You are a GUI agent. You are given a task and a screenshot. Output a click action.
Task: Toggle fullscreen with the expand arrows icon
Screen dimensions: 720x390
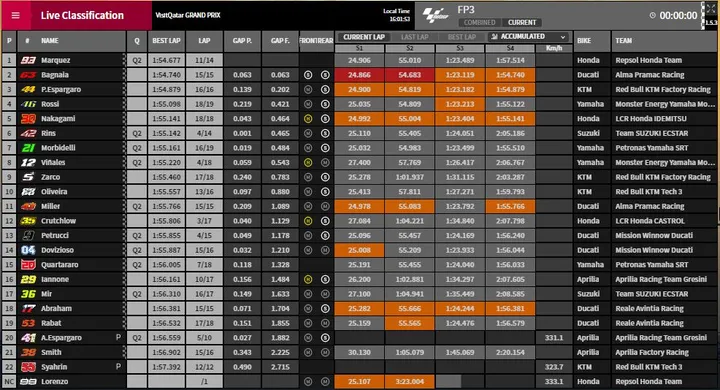[x=711, y=8]
